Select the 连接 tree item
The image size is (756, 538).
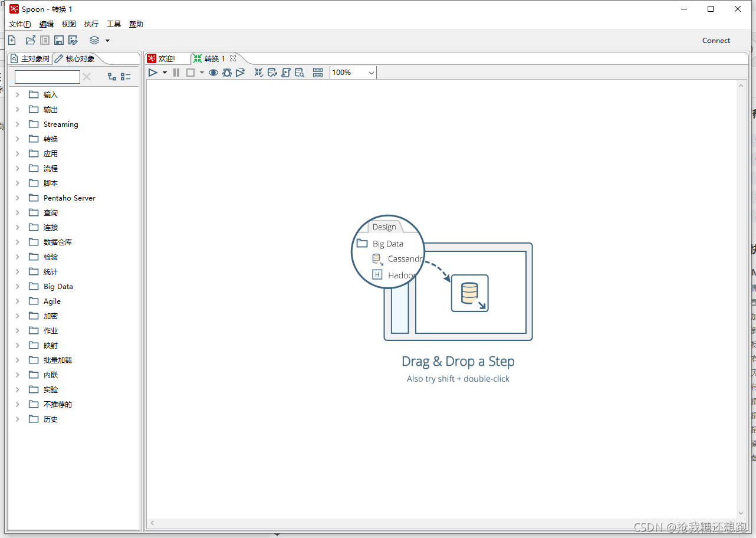(x=51, y=227)
